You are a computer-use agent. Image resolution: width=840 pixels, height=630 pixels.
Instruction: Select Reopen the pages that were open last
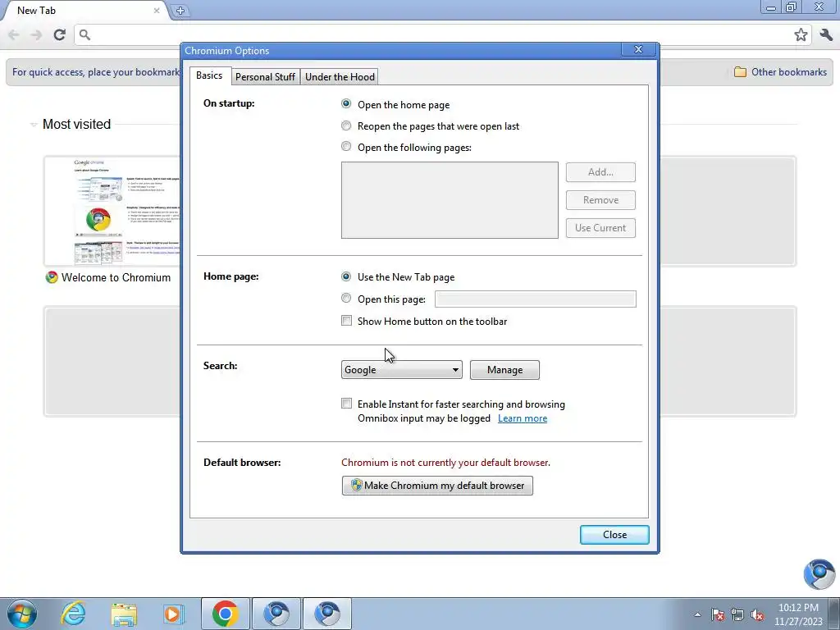tap(346, 126)
